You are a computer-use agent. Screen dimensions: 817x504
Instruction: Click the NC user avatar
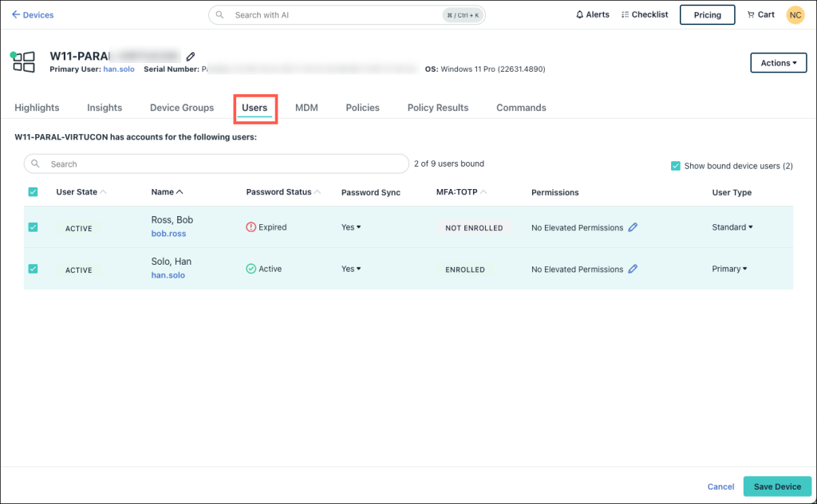point(795,14)
